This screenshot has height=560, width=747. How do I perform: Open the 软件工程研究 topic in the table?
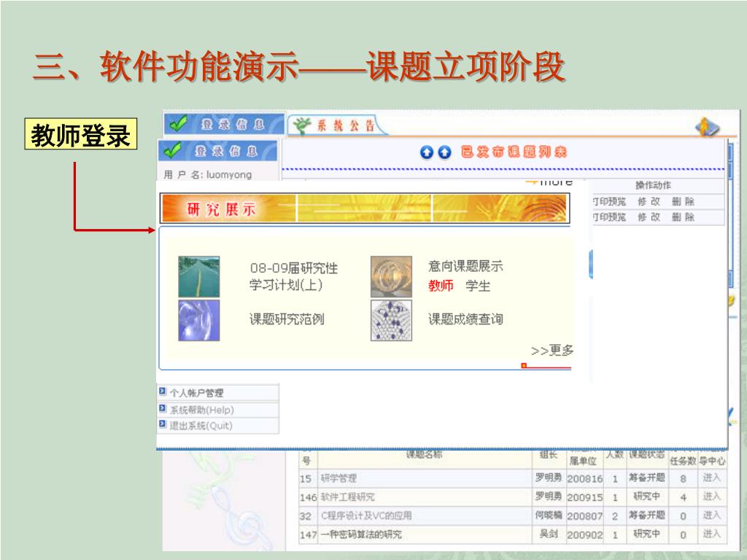[x=348, y=497]
